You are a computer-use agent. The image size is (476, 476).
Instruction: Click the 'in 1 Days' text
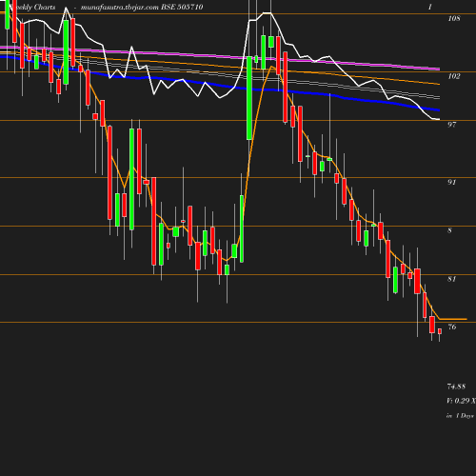(460, 416)
